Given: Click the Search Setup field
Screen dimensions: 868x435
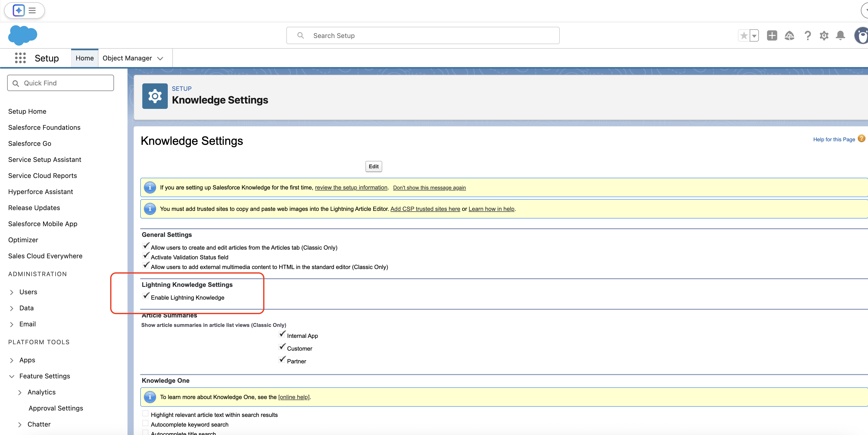Looking at the screenshot, I should tap(423, 35).
